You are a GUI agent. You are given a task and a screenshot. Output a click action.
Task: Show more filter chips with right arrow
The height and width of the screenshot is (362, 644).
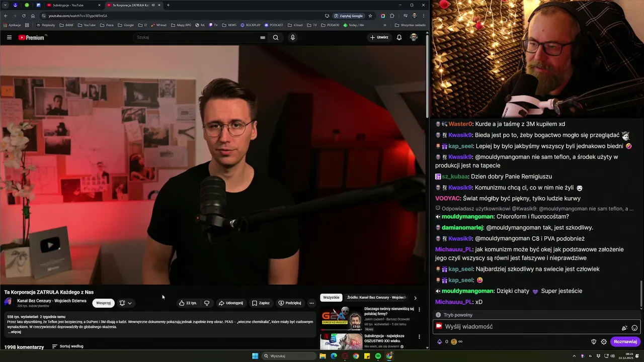415,298
